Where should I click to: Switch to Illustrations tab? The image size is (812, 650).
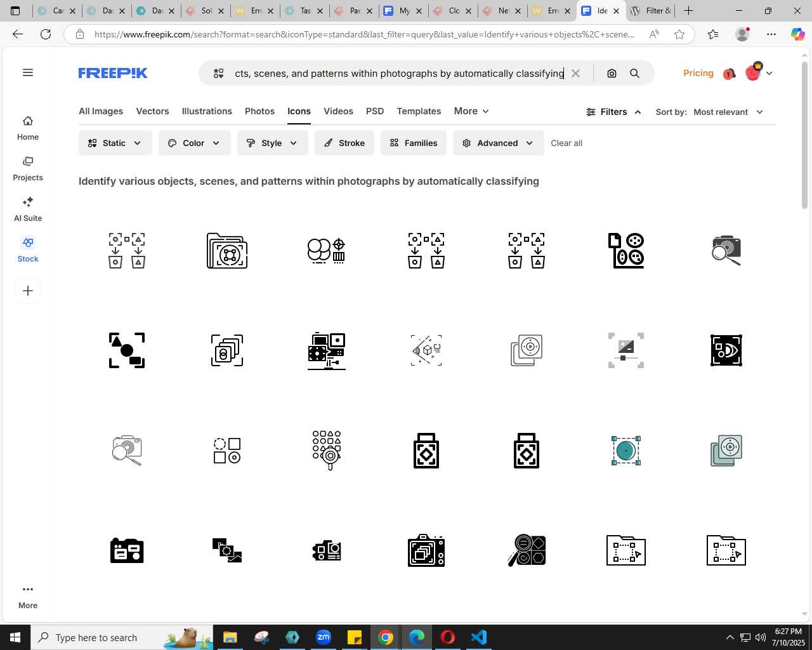point(207,111)
